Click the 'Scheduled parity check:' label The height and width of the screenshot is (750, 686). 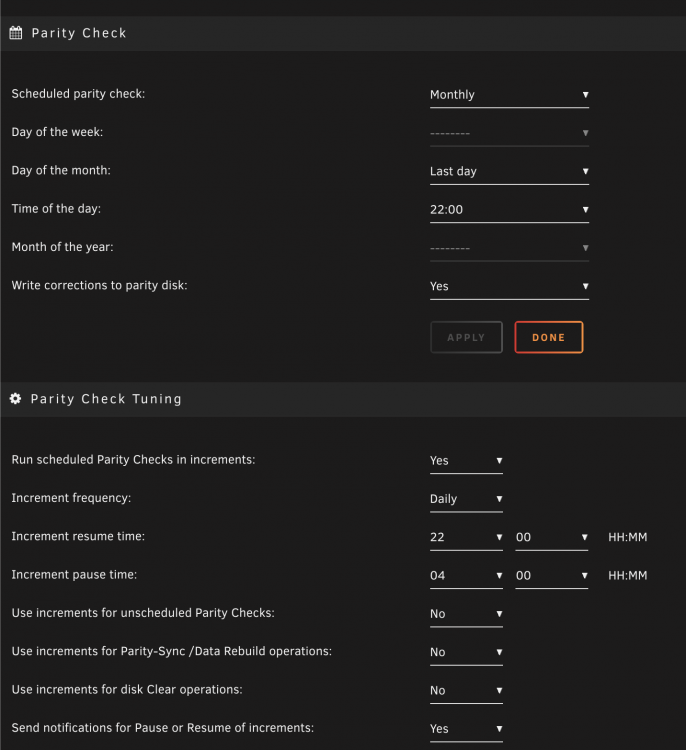(x=78, y=94)
